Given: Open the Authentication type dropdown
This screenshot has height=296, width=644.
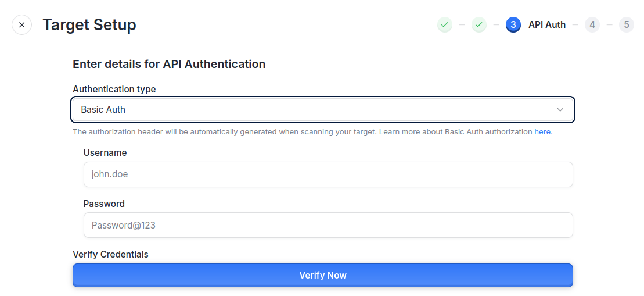Looking at the screenshot, I should (x=323, y=110).
